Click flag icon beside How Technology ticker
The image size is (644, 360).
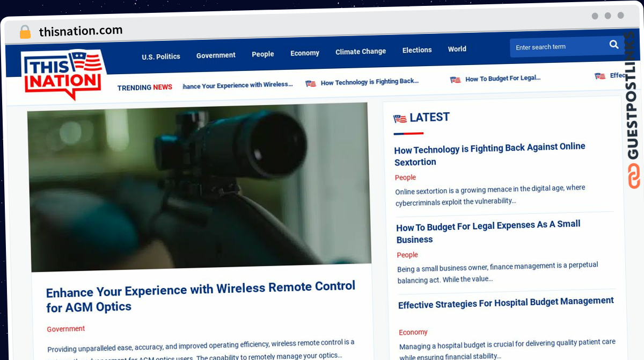pos(311,83)
